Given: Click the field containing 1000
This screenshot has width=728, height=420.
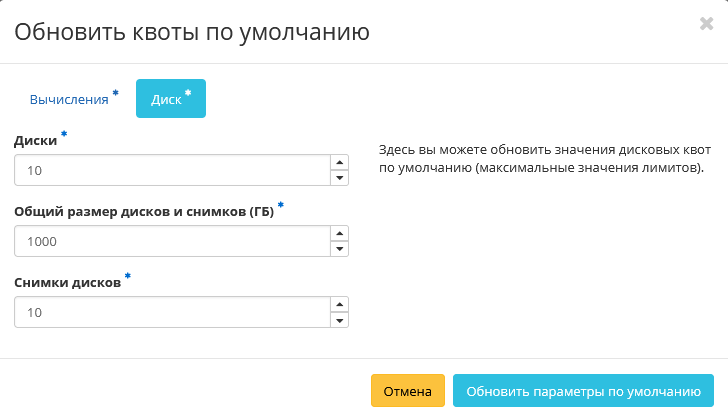Looking at the screenshot, I should 172,241.
